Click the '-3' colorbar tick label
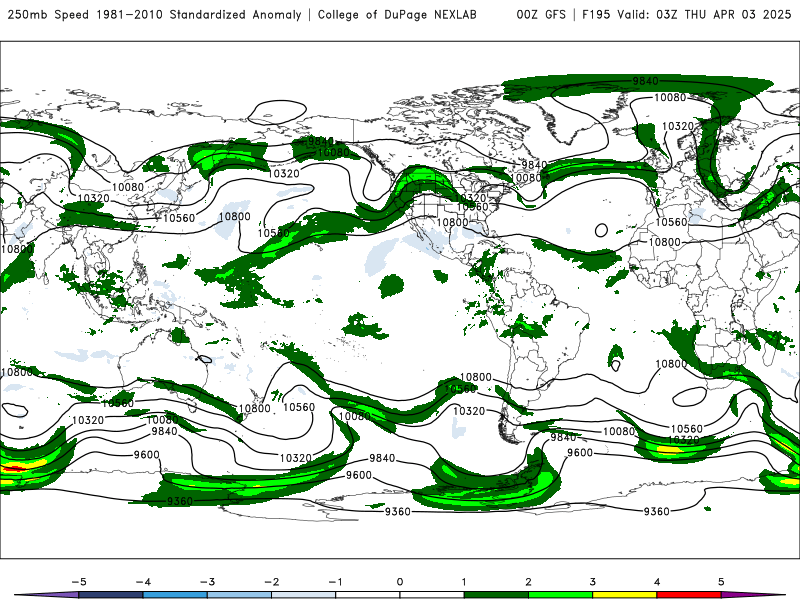Image resolution: width=800 pixels, height=600 pixels. pos(207,582)
